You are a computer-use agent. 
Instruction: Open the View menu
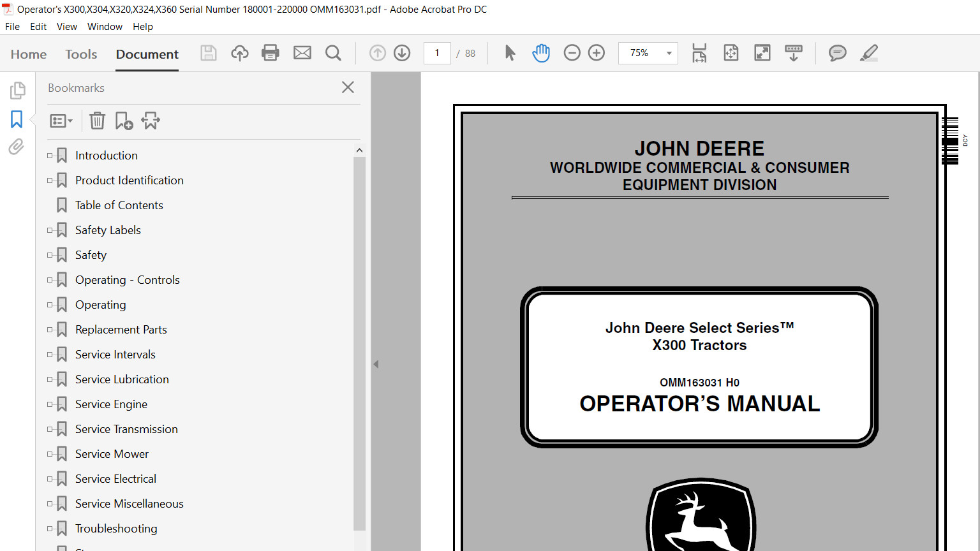coord(67,27)
